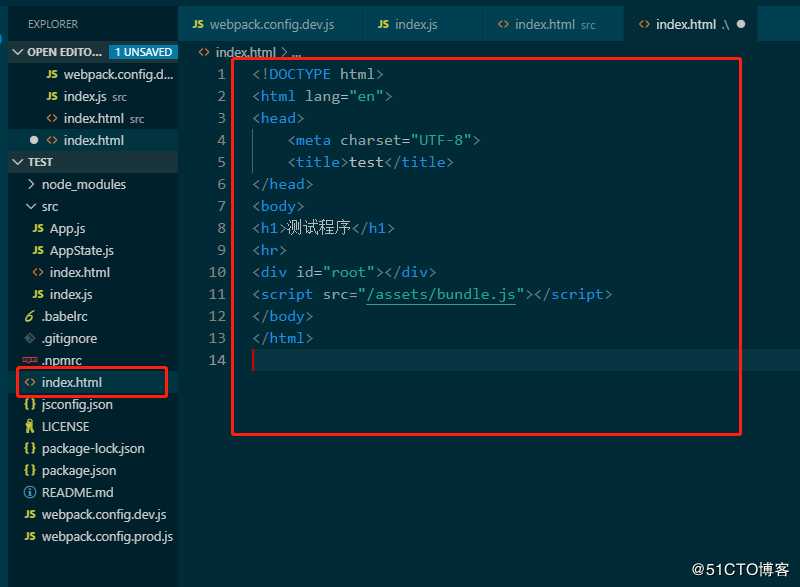The image size is (800, 587).
Task: Click the JS icon beside webpack.config.prod.js
Action: [30, 536]
